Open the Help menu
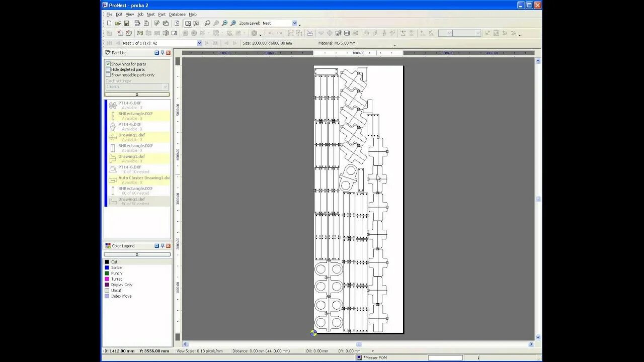 [x=193, y=14]
